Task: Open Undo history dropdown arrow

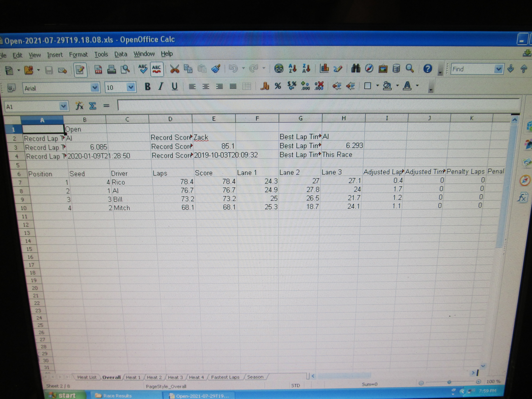Action: (x=243, y=68)
